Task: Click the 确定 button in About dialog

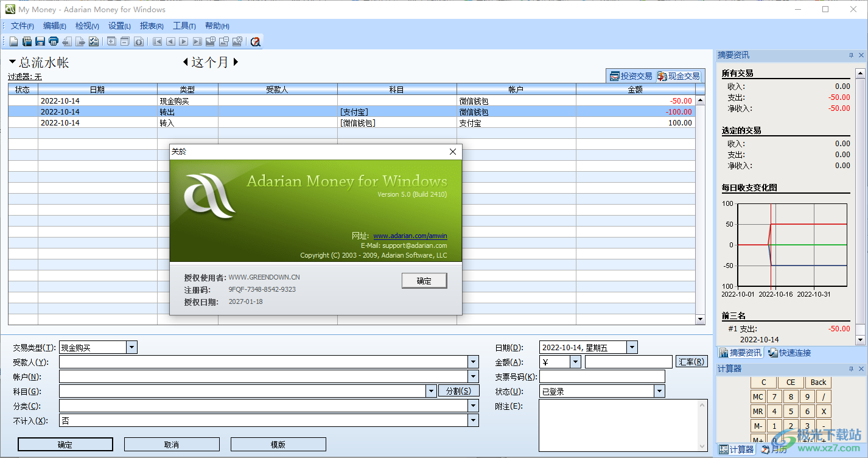Action: pyautogui.click(x=424, y=280)
